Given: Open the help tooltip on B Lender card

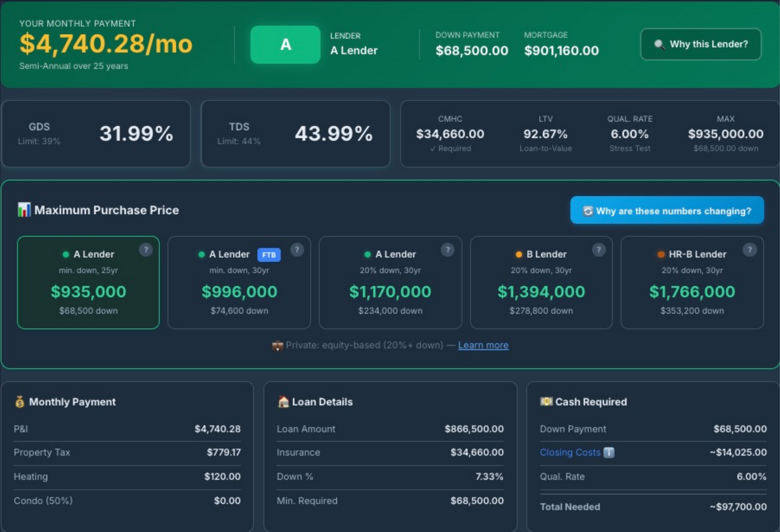Looking at the screenshot, I should tap(599, 250).
